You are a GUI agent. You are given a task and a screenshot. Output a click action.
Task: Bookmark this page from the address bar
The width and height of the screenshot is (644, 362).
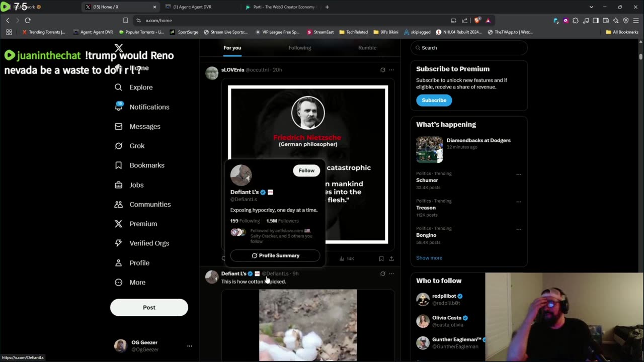pyautogui.click(x=125, y=21)
